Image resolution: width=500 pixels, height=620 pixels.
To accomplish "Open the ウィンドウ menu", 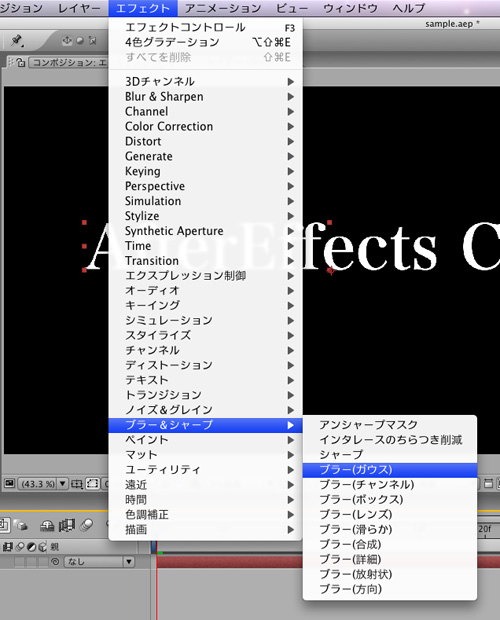I will 350,8.
